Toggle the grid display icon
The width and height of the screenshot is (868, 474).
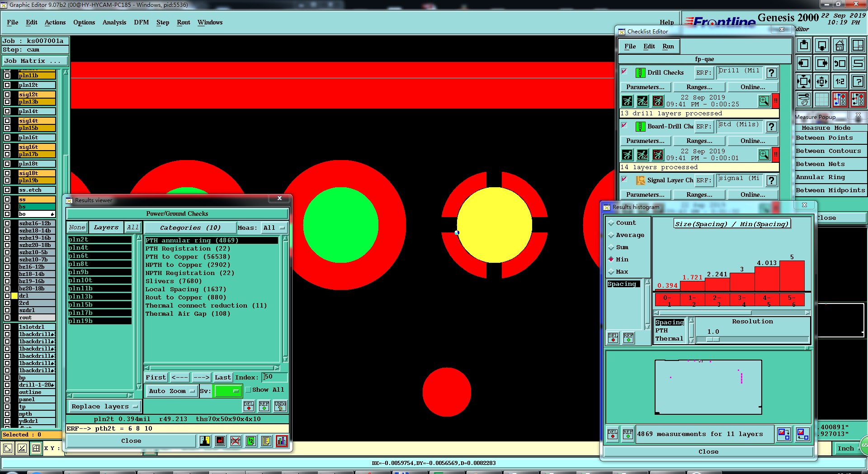(x=822, y=100)
